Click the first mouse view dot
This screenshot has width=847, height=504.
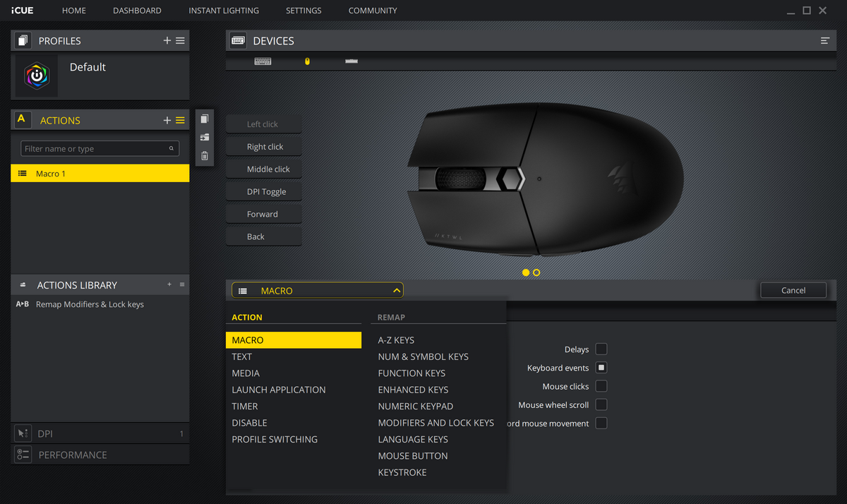point(526,272)
